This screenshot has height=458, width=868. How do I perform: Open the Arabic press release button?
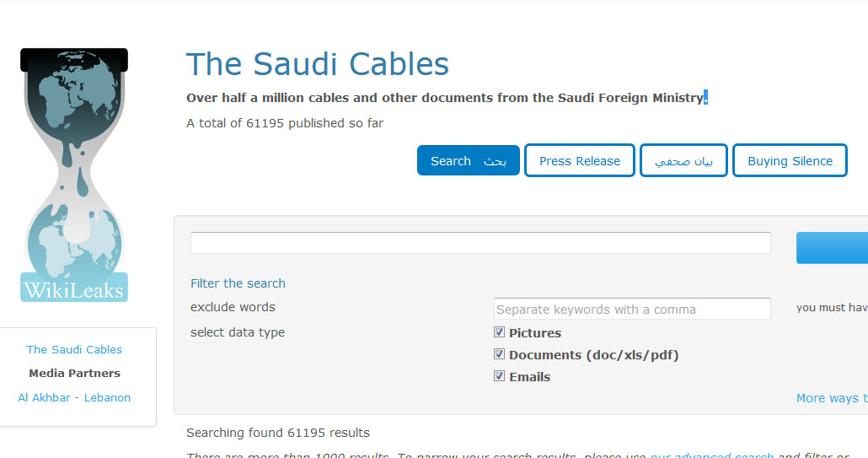pyautogui.click(x=683, y=160)
